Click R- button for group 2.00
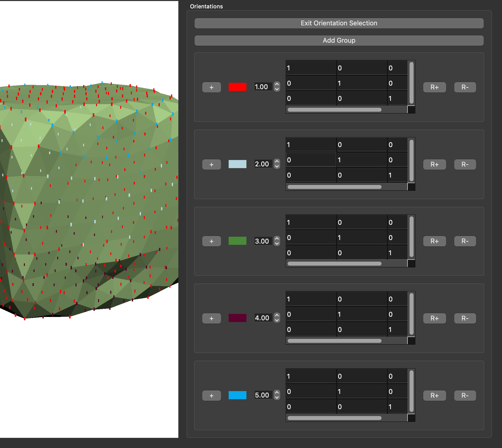This screenshot has width=502, height=448. [x=465, y=165]
